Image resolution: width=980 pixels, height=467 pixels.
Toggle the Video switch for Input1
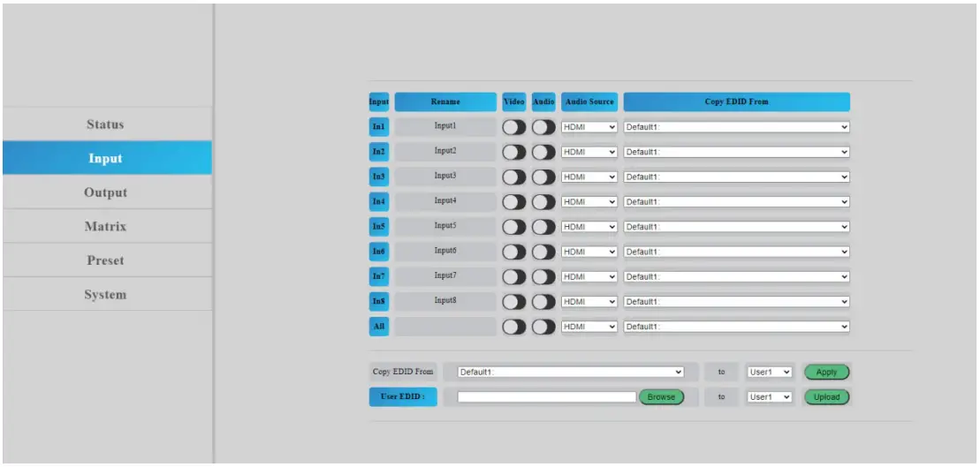(x=513, y=127)
